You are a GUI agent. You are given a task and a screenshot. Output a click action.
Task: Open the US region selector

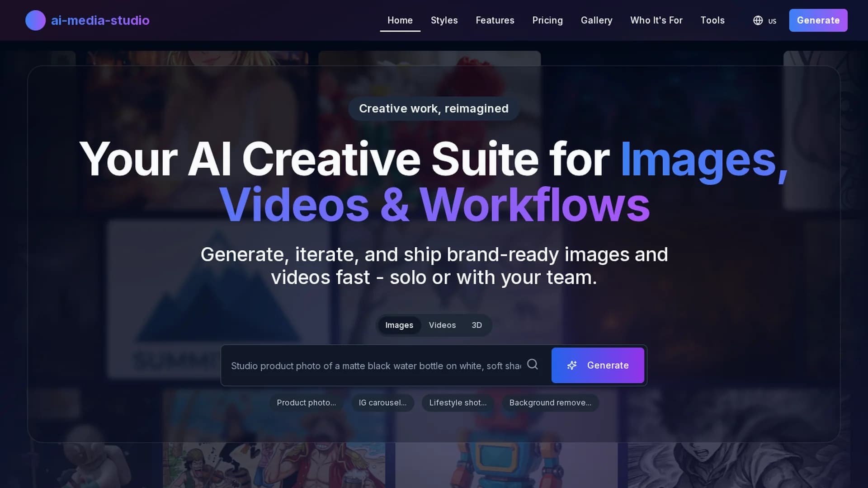[764, 20]
